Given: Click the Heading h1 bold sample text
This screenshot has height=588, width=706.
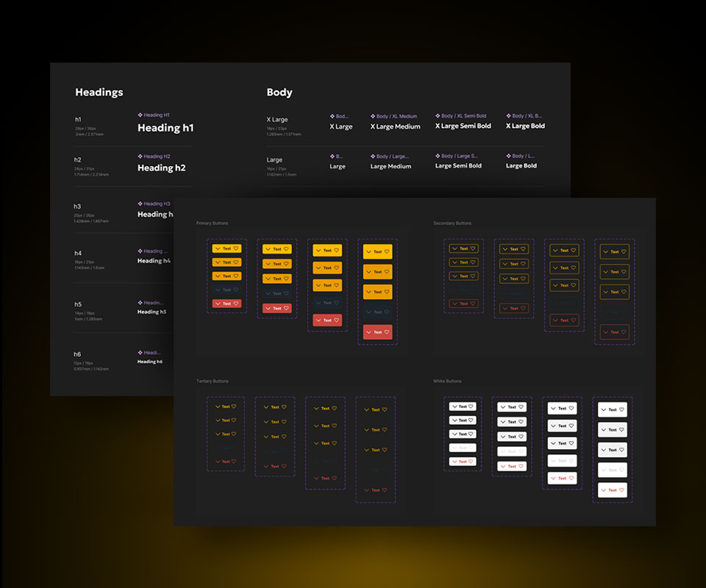Looking at the screenshot, I should pyautogui.click(x=165, y=128).
